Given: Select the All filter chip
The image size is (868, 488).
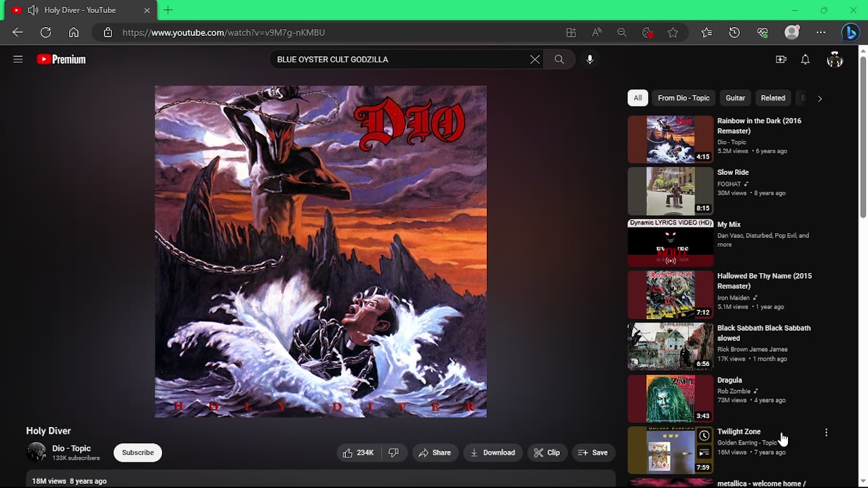Looking at the screenshot, I should [x=637, y=98].
